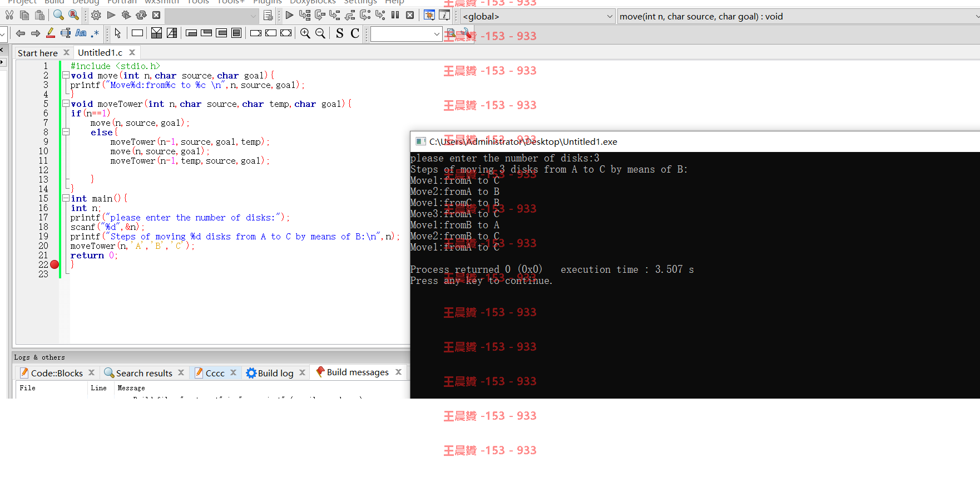Click line number 17 in the margin

pos(43,217)
